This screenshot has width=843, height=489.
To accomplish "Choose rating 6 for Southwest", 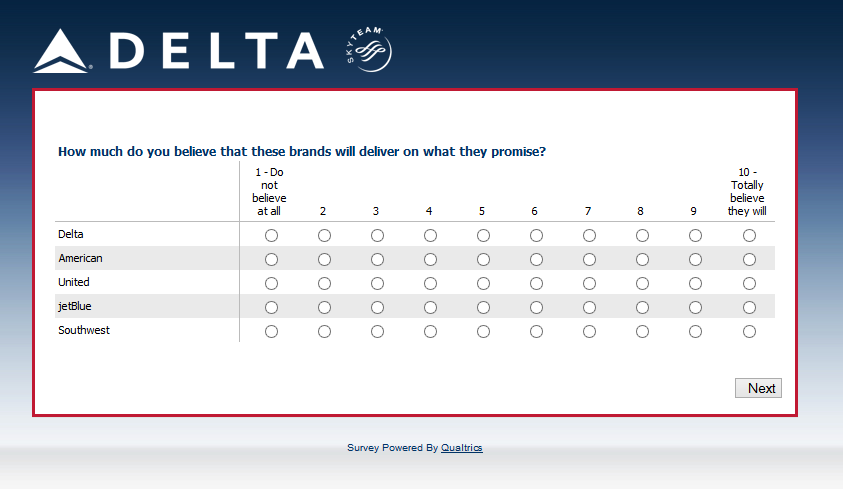I will tap(536, 332).
